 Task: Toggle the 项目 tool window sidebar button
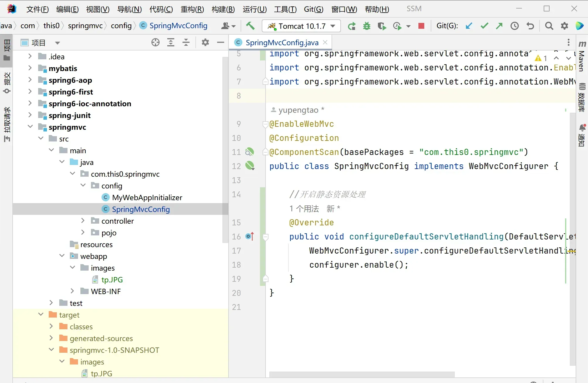pyautogui.click(x=7, y=49)
